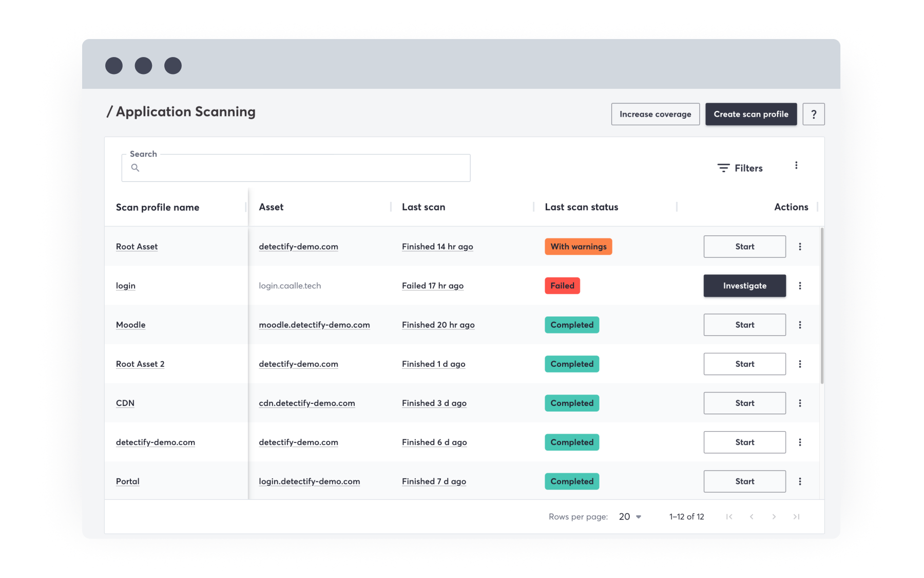Open 'Finished 20 hr ago' scan link
This screenshot has width=924, height=578.
click(438, 325)
